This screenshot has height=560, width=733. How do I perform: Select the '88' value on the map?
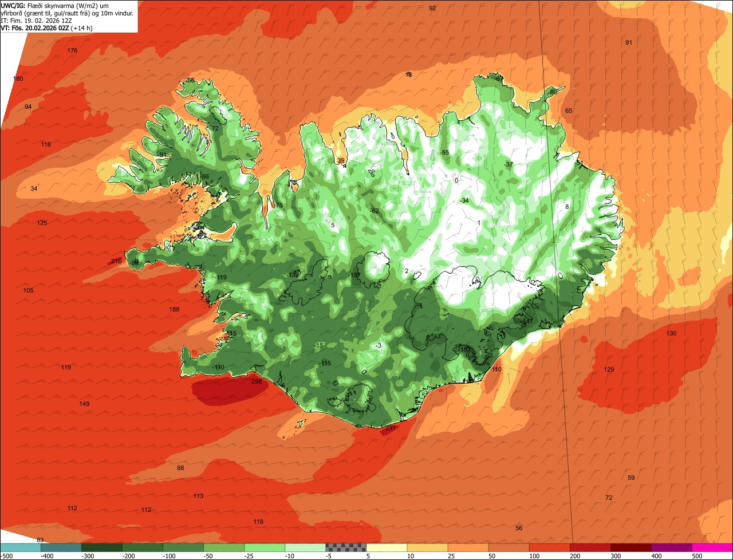(x=180, y=468)
